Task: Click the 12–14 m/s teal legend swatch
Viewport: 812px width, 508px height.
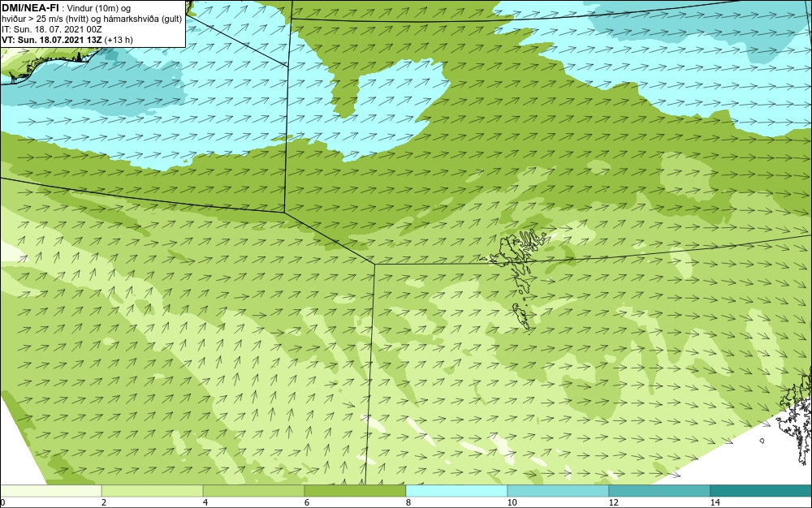Action: click(x=659, y=491)
